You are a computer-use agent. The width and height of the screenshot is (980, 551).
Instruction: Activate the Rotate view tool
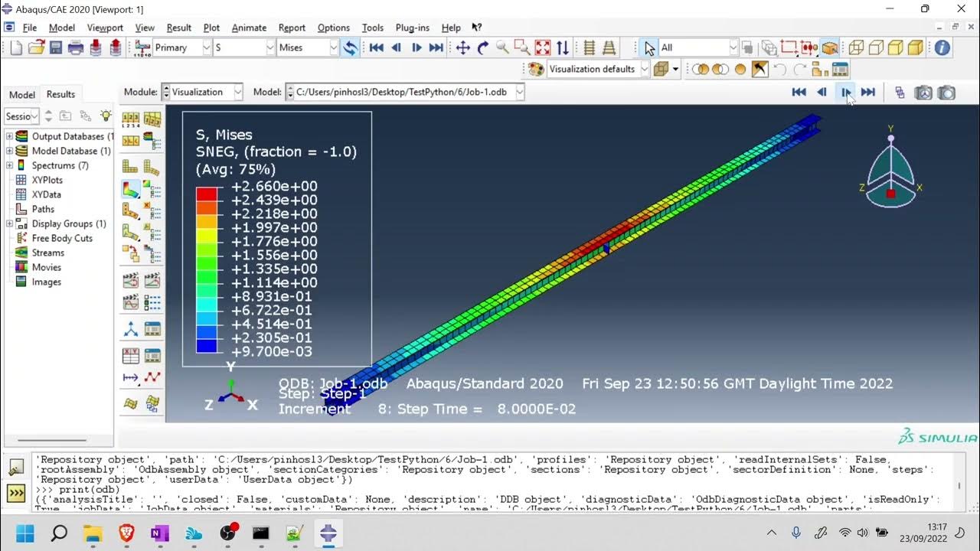483,47
